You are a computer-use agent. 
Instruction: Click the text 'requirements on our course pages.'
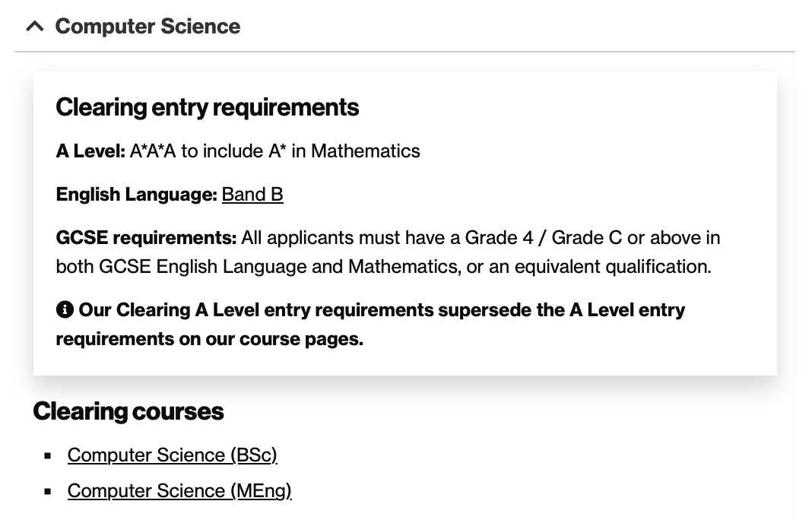pos(210,339)
